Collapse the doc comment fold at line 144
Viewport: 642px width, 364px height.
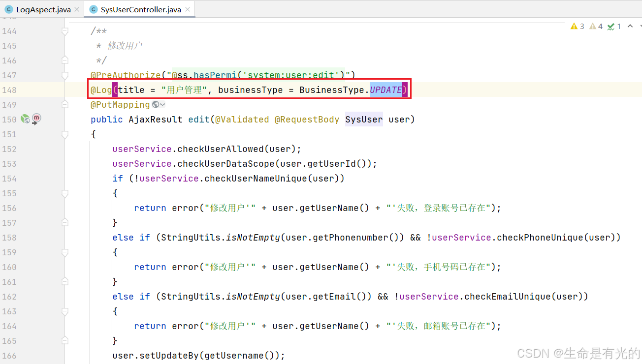[64, 31]
